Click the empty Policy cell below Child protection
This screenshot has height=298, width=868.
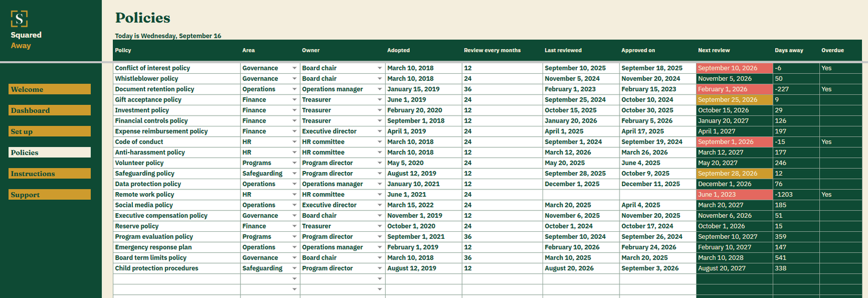point(176,279)
